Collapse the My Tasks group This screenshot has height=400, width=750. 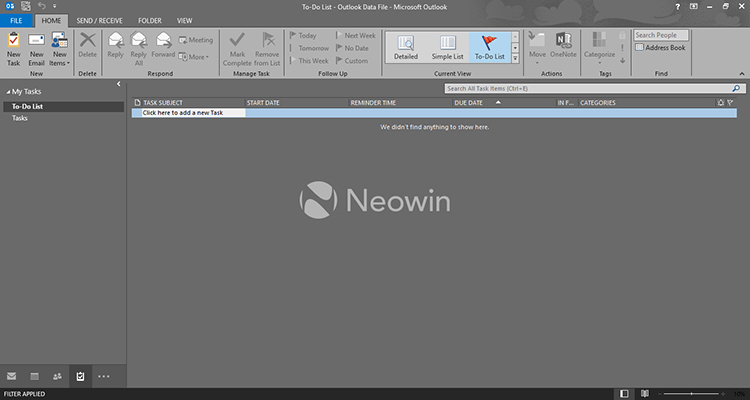[8, 92]
